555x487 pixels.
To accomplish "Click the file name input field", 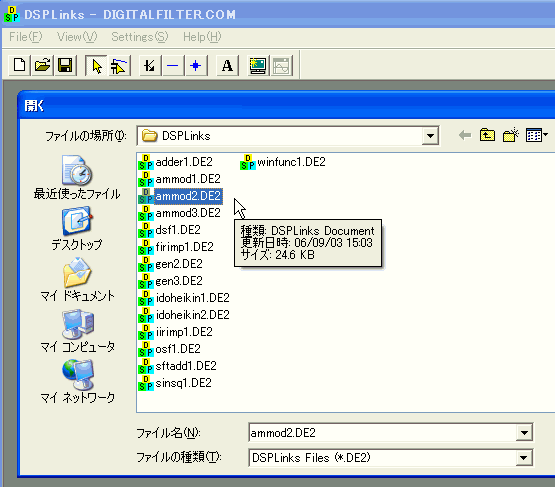I will point(383,433).
